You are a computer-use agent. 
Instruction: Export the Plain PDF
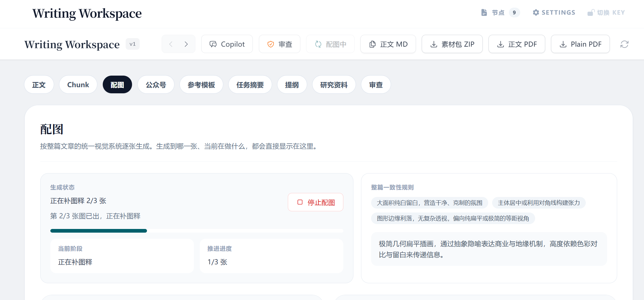pyautogui.click(x=580, y=44)
